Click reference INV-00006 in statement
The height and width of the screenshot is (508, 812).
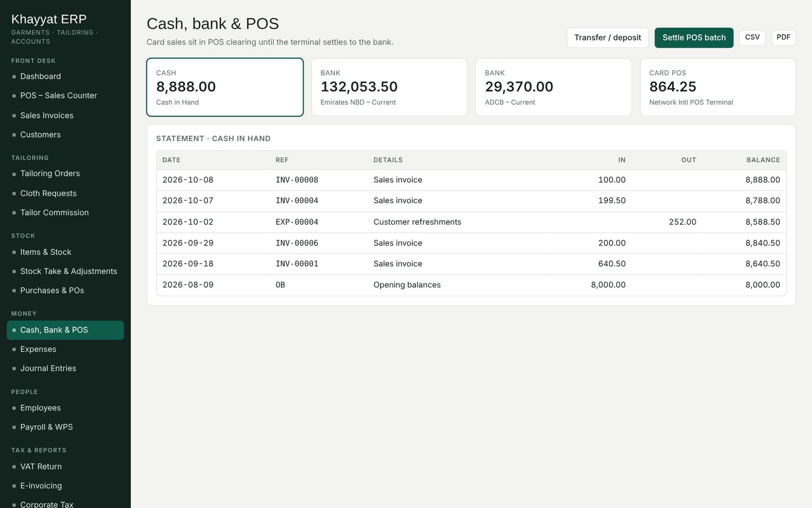[x=297, y=243]
